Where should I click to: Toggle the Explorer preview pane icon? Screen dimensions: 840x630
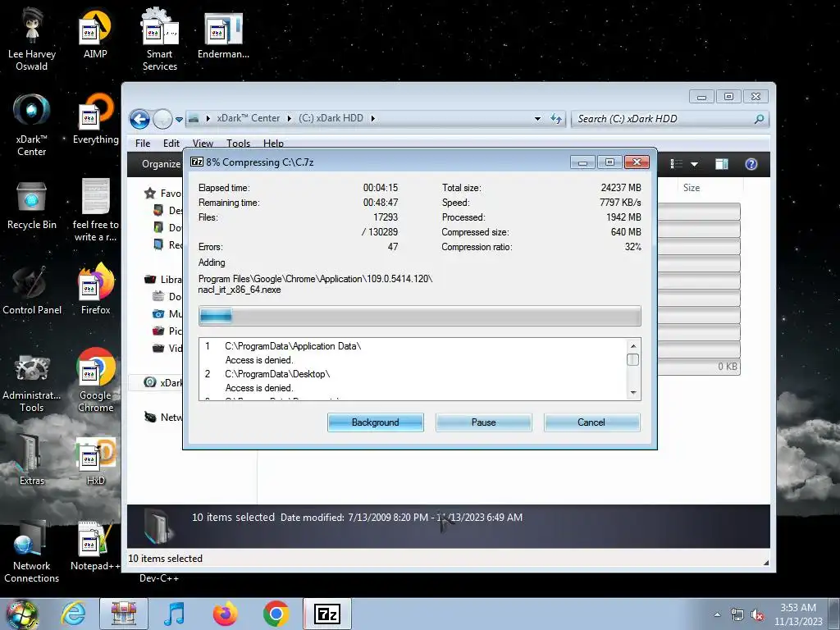[x=722, y=164]
